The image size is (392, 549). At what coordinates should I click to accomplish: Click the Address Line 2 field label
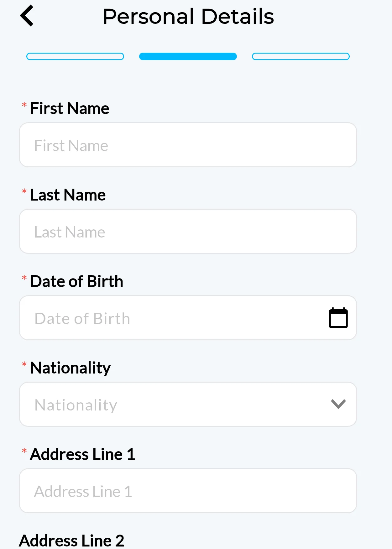click(x=72, y=541)
